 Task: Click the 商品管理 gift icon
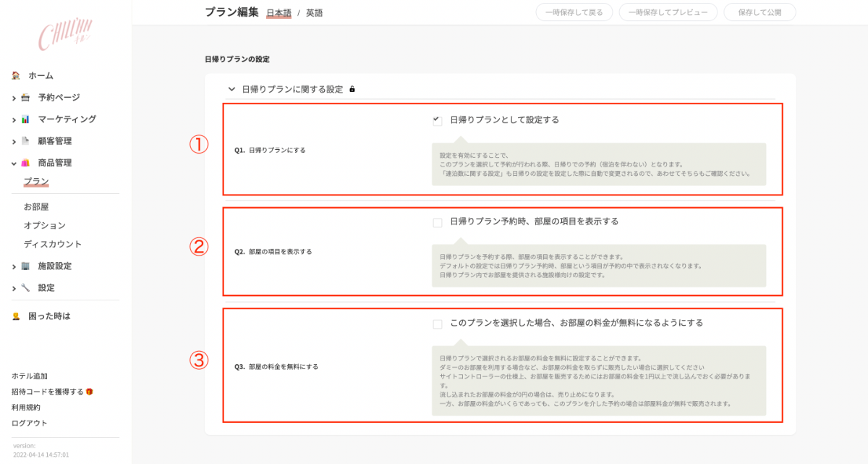[x=25, y=163]
